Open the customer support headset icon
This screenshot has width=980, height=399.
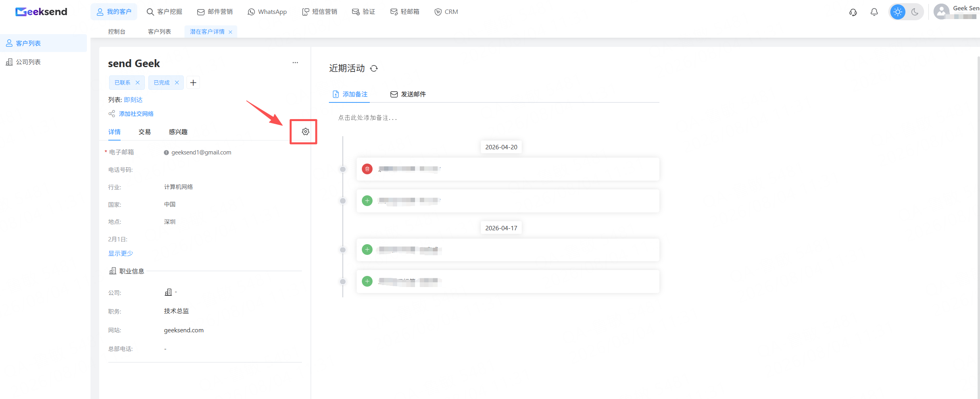click(853, 12)
